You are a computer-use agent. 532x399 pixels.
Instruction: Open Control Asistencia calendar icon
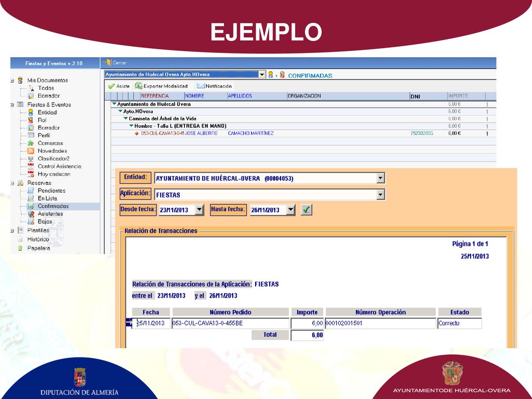(31, 166)
